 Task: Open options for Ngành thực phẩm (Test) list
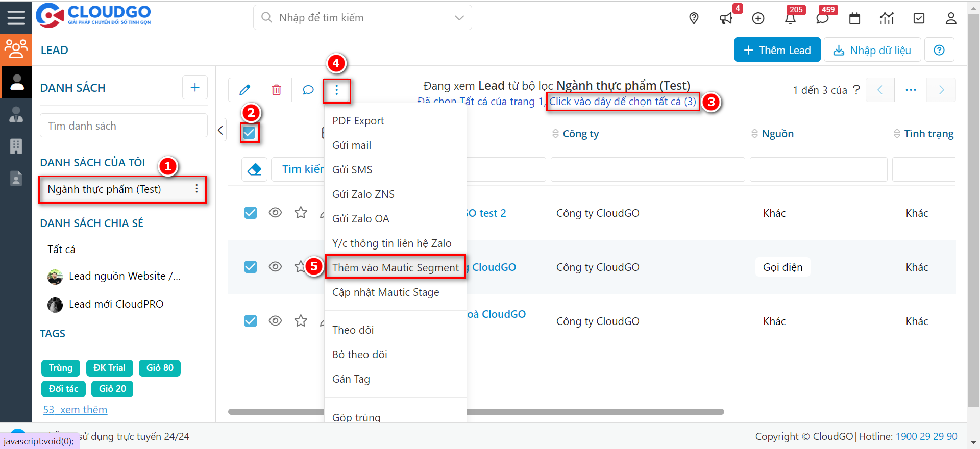point(197,189)
